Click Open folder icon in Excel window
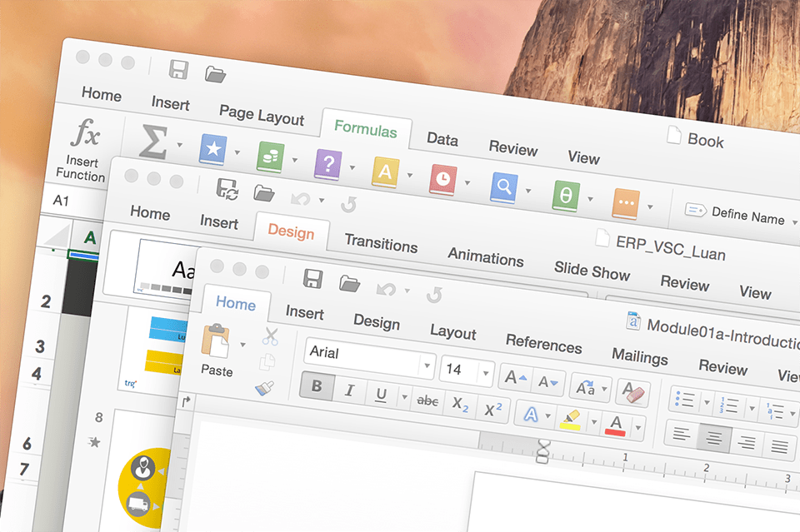Image resolution: width=800 pixels, height=532 pixels. 215,74
